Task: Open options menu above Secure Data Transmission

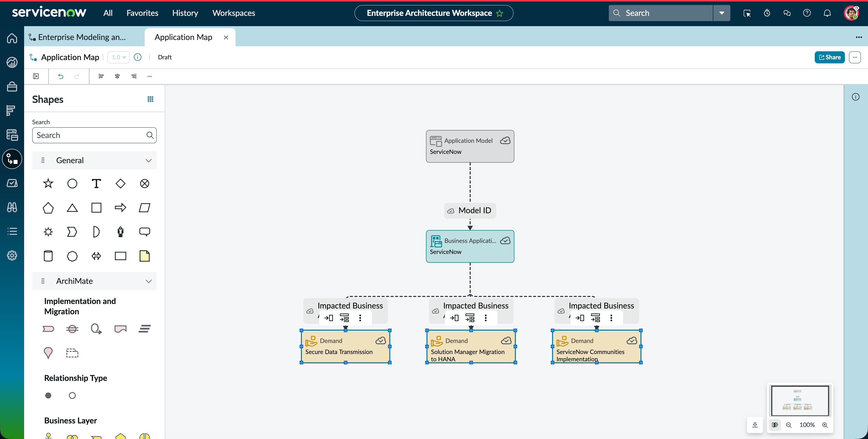Action: [x=360, y=318]
